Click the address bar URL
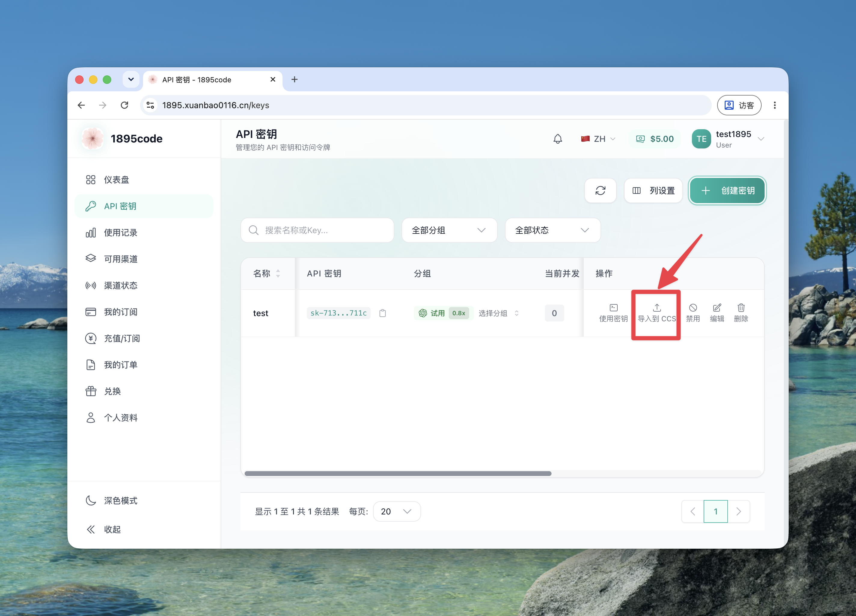Viewport: 856px width, 616px height. point(216,105)
